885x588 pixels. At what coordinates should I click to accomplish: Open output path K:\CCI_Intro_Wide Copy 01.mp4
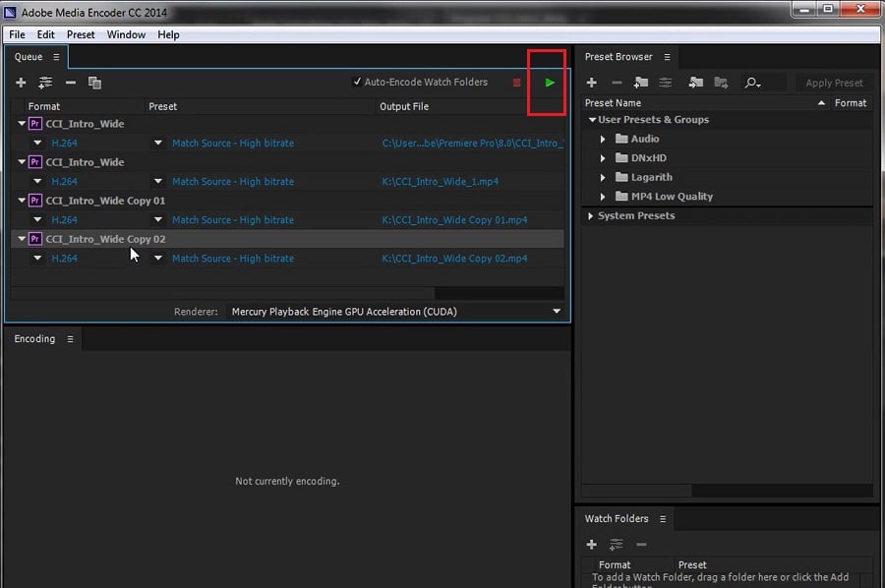[454, 220]
